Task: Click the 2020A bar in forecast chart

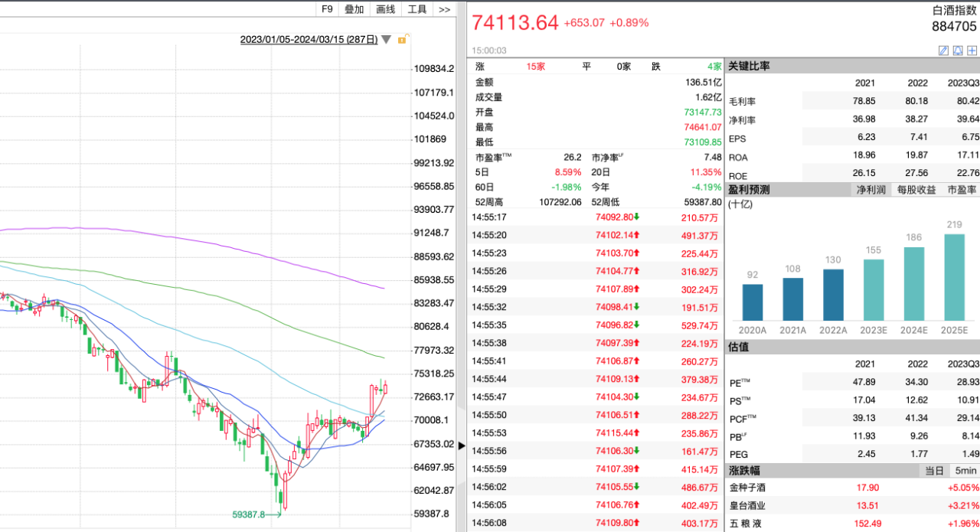Action: pyautogui.click(x=753, y=302)
